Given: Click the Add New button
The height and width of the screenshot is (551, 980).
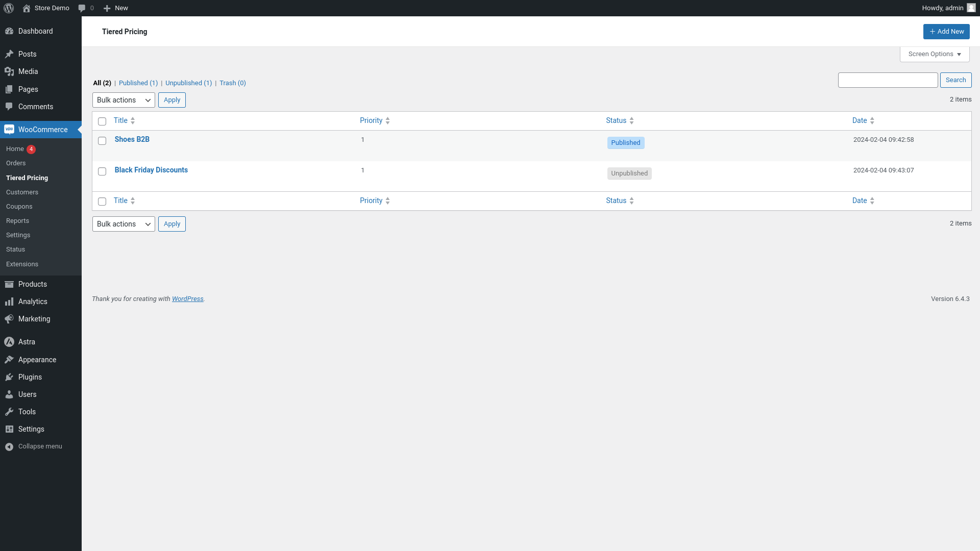Looking at the screenshot, I should click(946, 32).
